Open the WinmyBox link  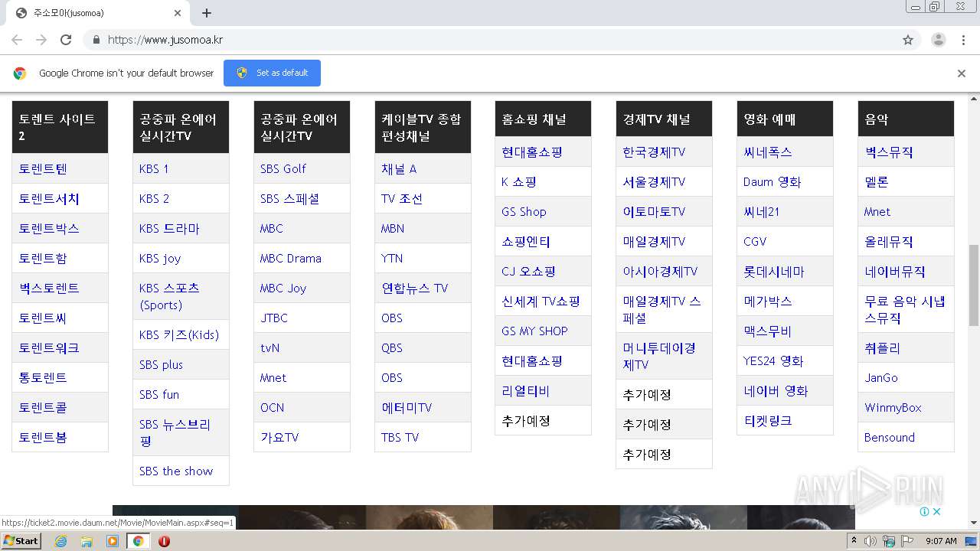tap(893, 407)
